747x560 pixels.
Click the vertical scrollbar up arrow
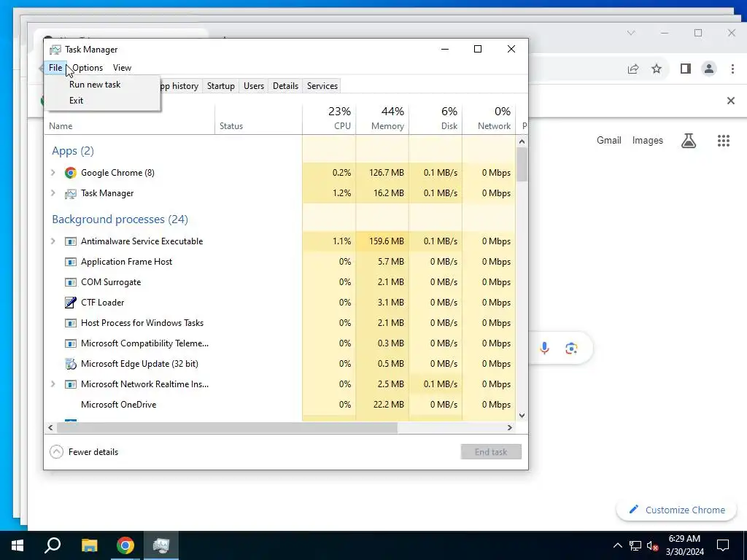(522, 141)
